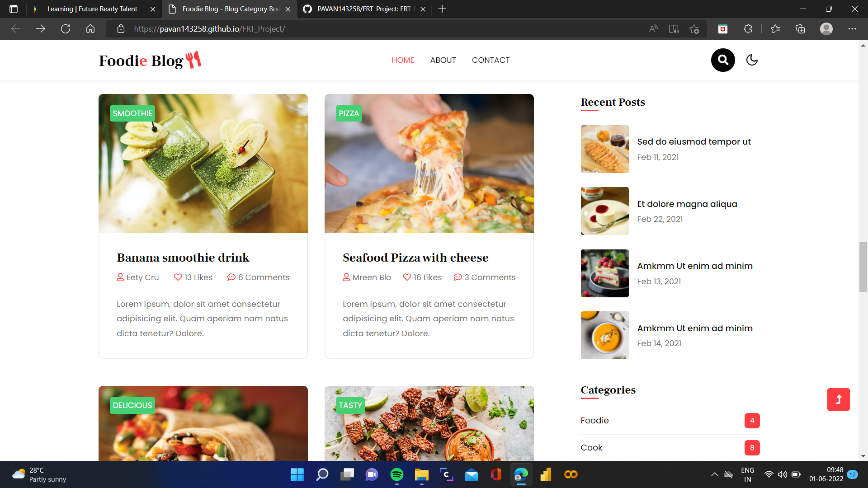Click the browser address bar URL
The height and width of the screenshot is (488, 868).
pyautogui.click(x=209, y=29)
